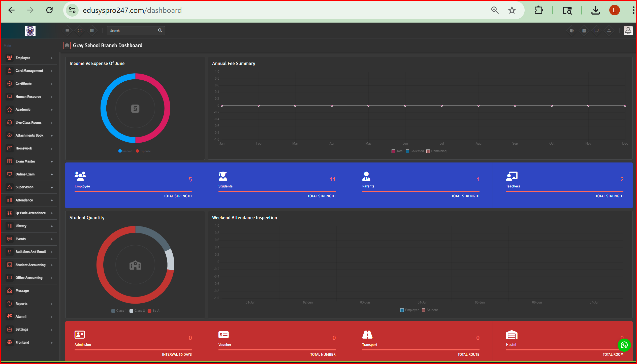
Task: Expand Reports sidebar plus
Action: [x=52, y=304]
